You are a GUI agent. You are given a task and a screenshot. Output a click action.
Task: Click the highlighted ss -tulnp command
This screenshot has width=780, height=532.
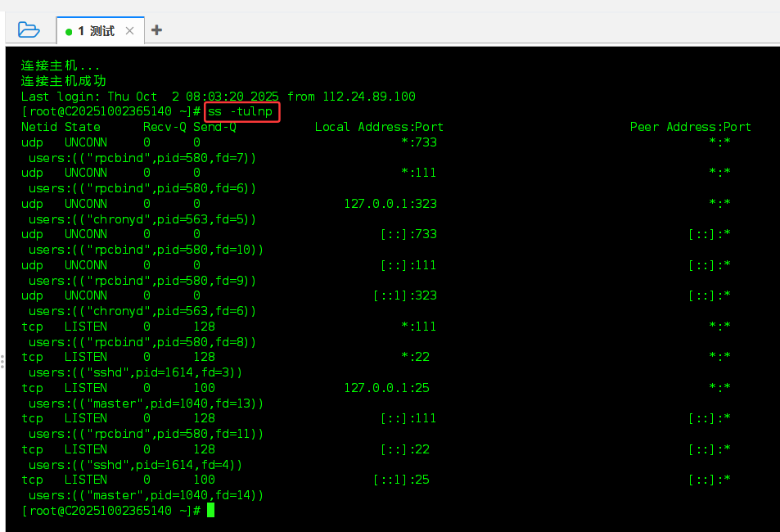pyautogui.click(x=241, y=111)
